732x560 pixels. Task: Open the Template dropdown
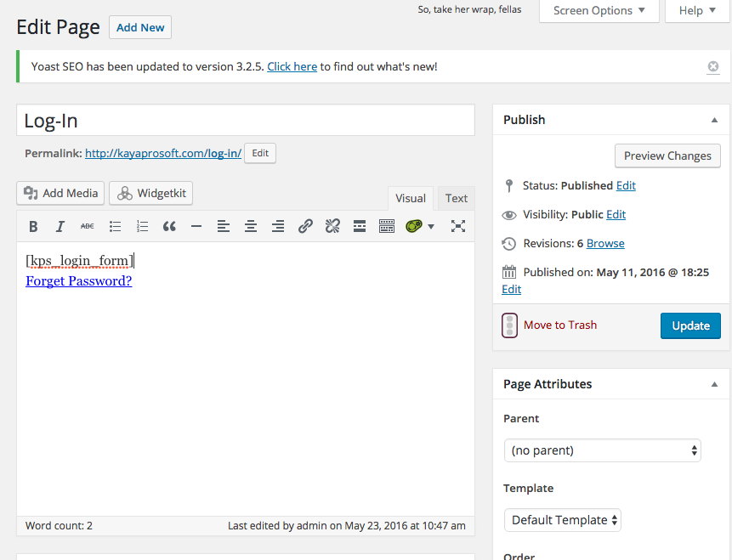click(562, 520)
